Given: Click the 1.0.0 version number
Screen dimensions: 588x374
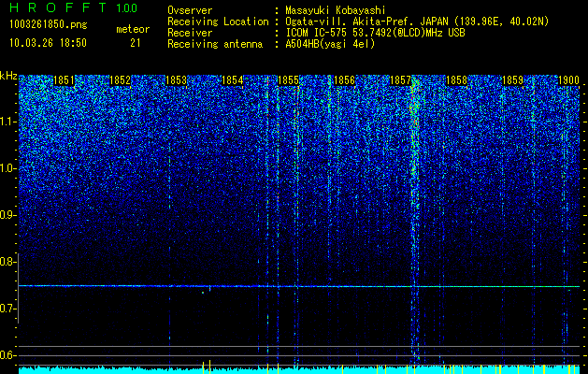Looking at the screenshot, I should point(127,8).
